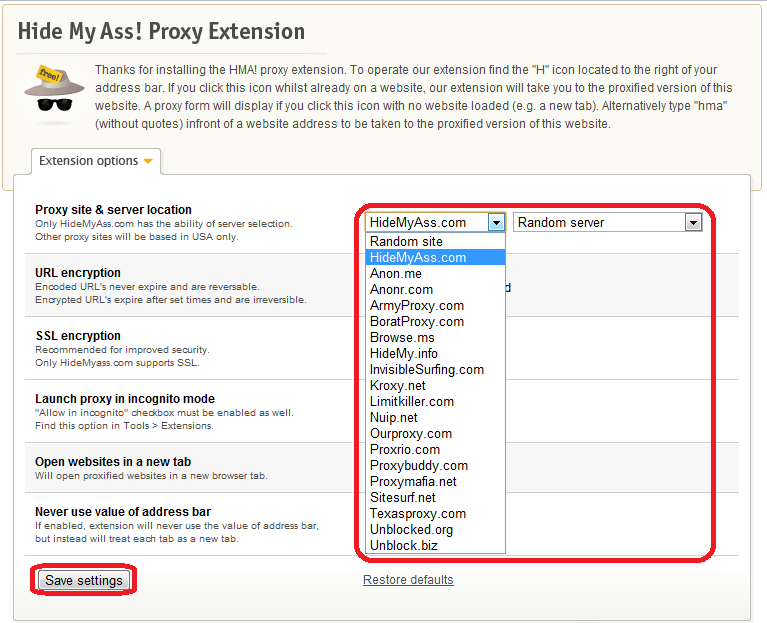Click the Random server dropdown arrow
The height and width of the screenshot is (623, 767).
click(x=693, y=223)
